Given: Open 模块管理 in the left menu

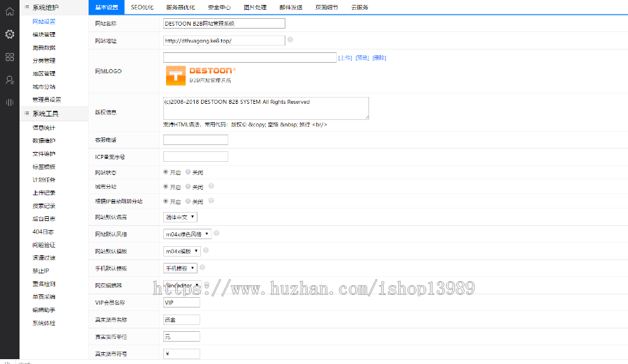Looking at the screenshot, I should pos(44,34).
